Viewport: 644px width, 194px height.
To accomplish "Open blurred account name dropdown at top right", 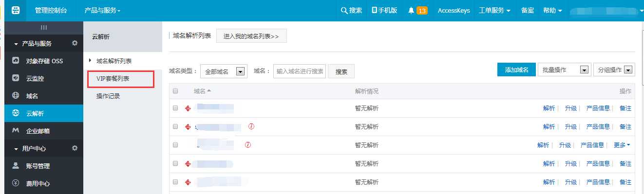I will 607,11.
